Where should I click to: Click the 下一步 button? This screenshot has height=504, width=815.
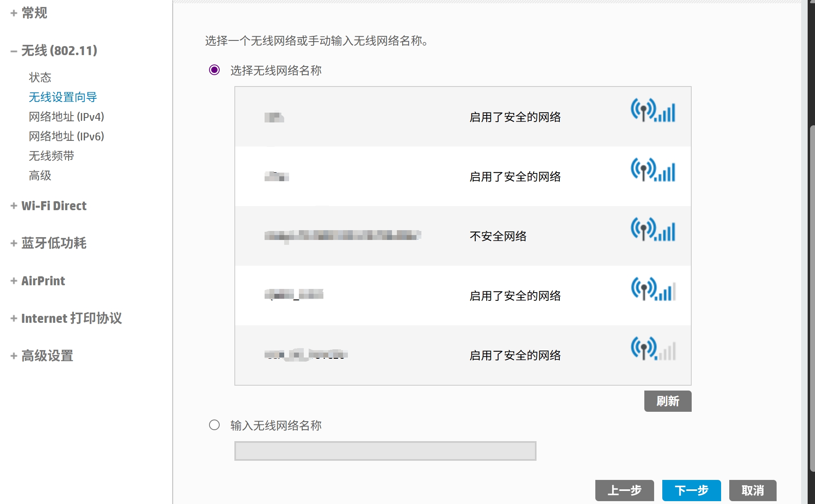pyautogui.click(x=691, y=491)
